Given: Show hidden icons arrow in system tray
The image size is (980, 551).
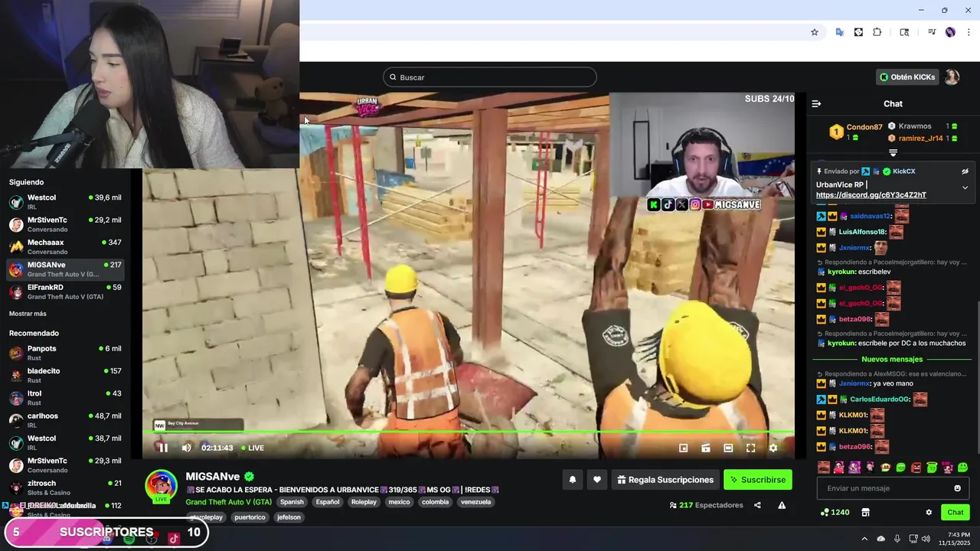Looking at the screenshot, I should (864, 539).
